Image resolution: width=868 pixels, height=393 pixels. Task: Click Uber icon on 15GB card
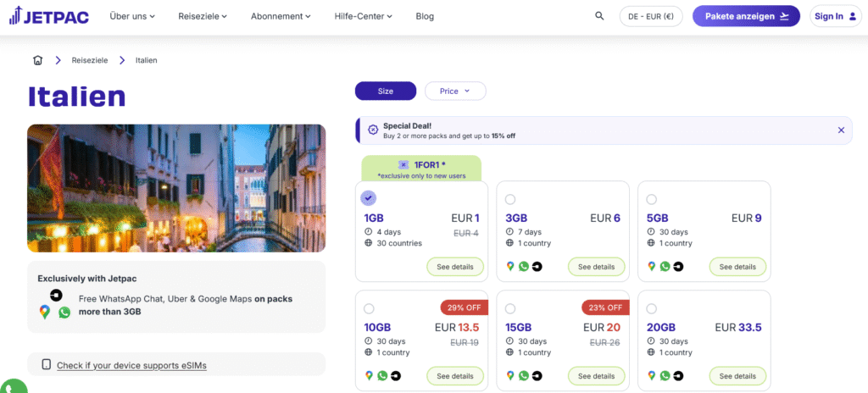tap(537, 376)
